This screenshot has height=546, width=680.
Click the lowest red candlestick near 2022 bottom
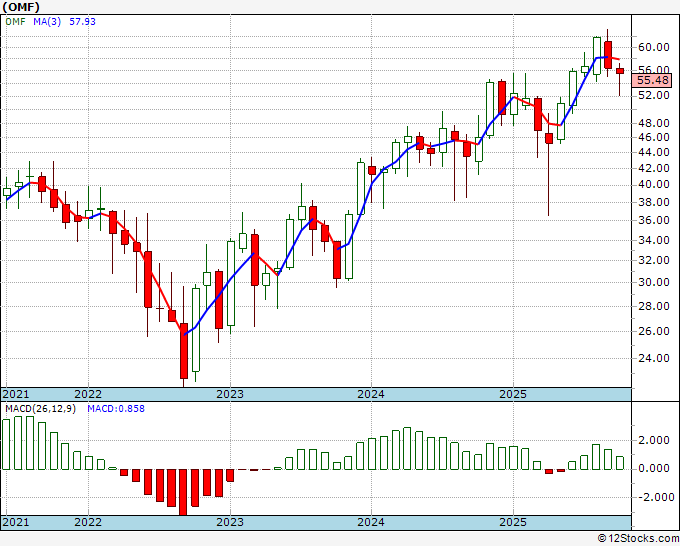184,351
